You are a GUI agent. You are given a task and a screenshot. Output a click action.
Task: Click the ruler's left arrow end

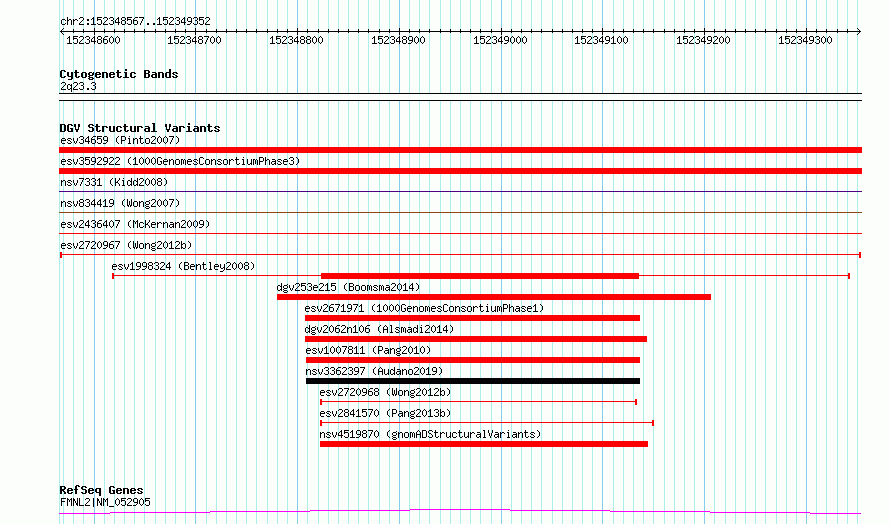point(62,32)
